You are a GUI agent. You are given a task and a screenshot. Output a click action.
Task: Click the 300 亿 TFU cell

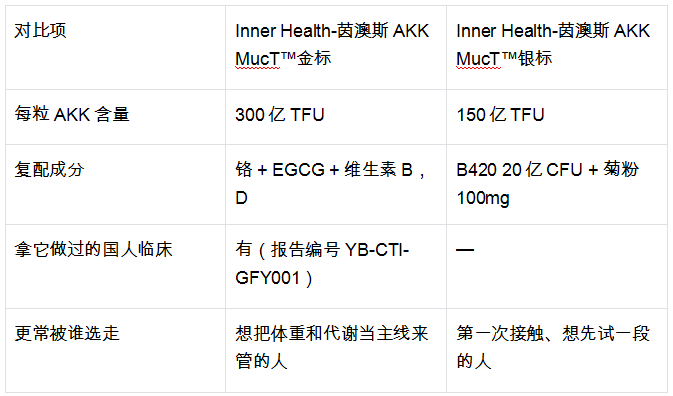(336, 117)
